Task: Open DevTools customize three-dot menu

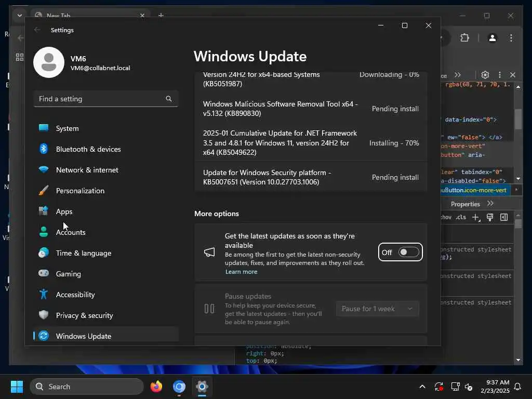Action: coord(499,75)
